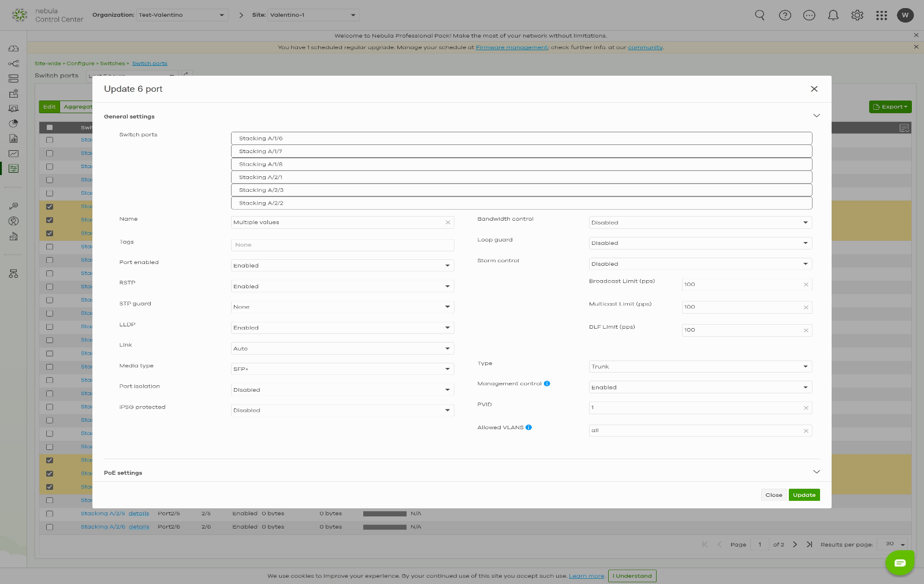
Task: Open the Port enabled dropdown
Action: click(342, 266)
